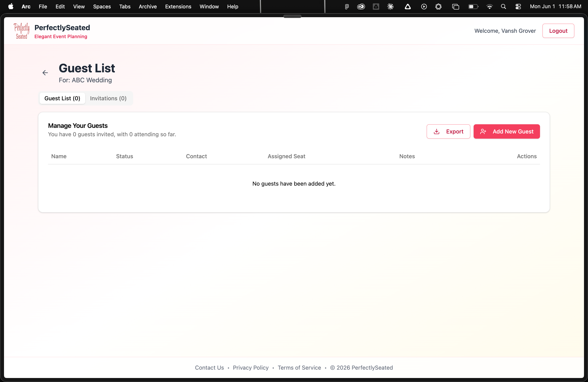The height and width of the screenshot is (382, 588).
Task: Click the menu bar date and time
Action: 556,7
